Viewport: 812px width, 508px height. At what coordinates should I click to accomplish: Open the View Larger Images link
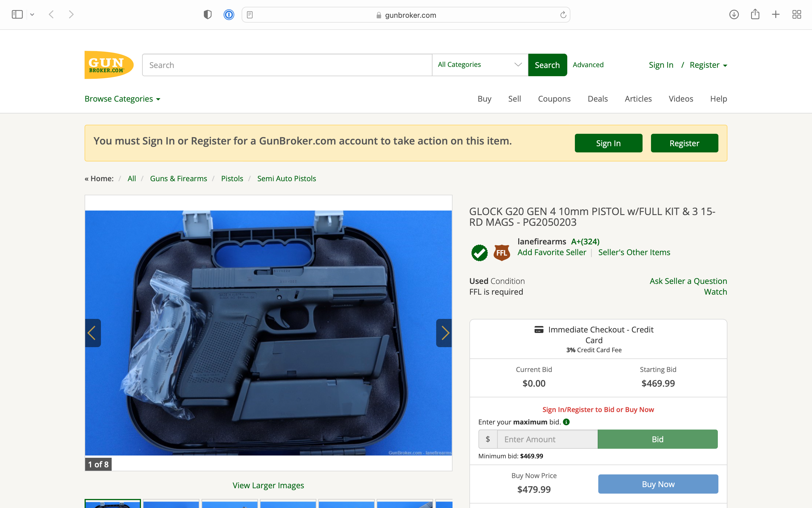tap(268, 485)
